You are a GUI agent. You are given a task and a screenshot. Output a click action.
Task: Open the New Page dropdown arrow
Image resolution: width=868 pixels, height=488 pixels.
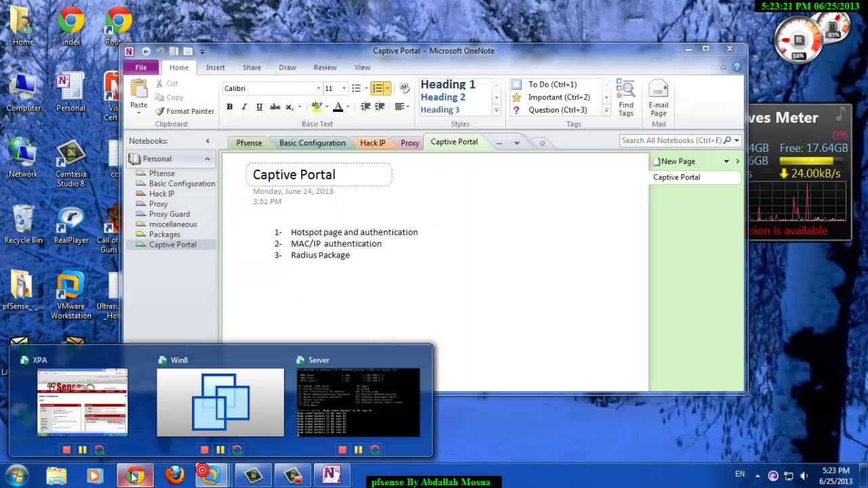coord(726,161)
